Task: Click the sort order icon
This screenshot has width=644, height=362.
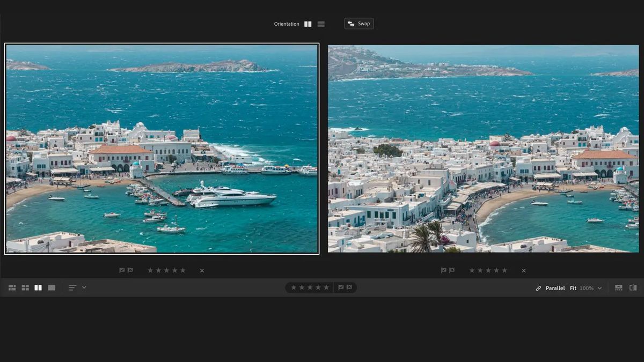Action: 72,287
